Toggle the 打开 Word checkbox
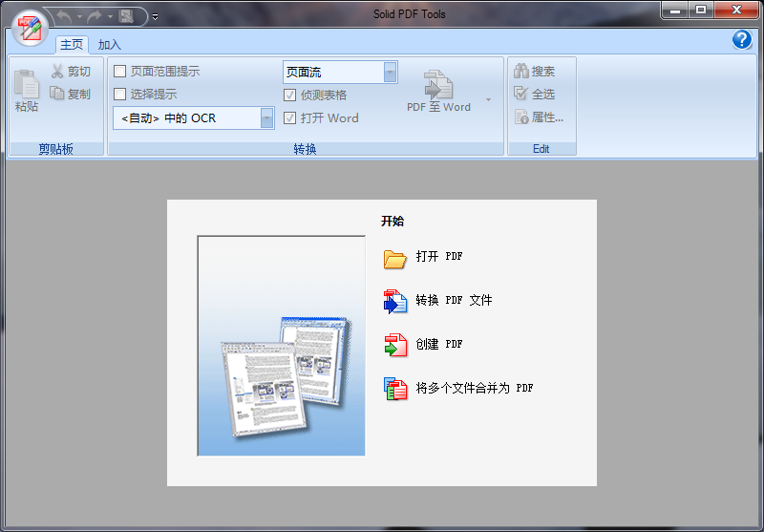The height and width of the screenshot is (532, 764). (x=290, y=117)
